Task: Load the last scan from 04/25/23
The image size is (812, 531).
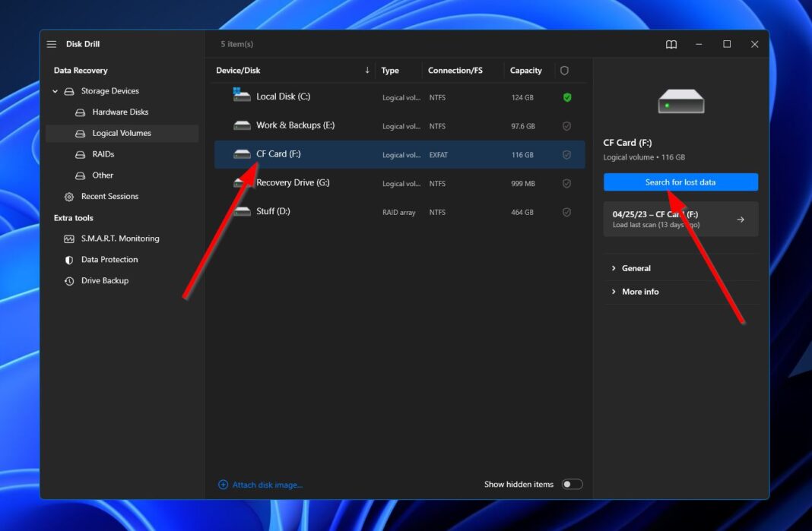Action: click(x=680, y=219)
